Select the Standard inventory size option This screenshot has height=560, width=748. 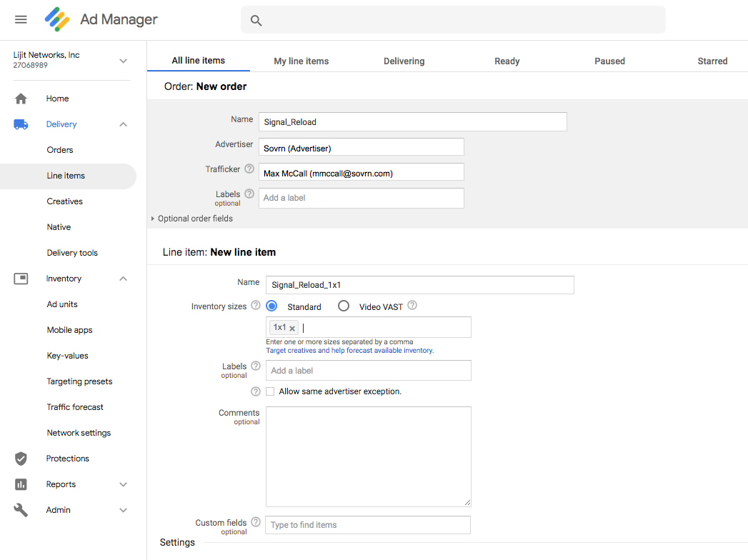tap(272, 306)
